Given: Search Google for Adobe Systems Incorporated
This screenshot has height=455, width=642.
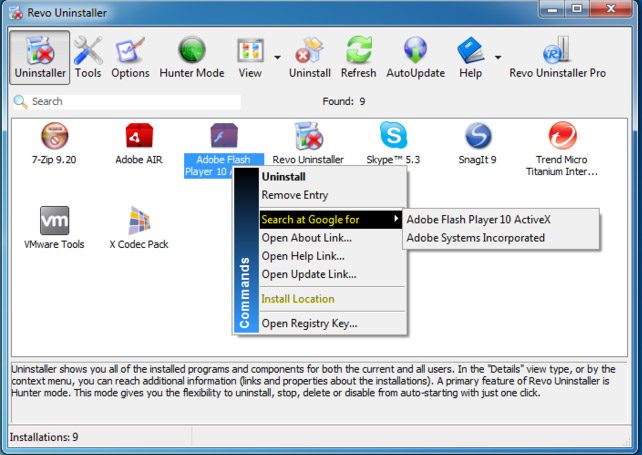Looking at the screenshot, I should point(501,238).
